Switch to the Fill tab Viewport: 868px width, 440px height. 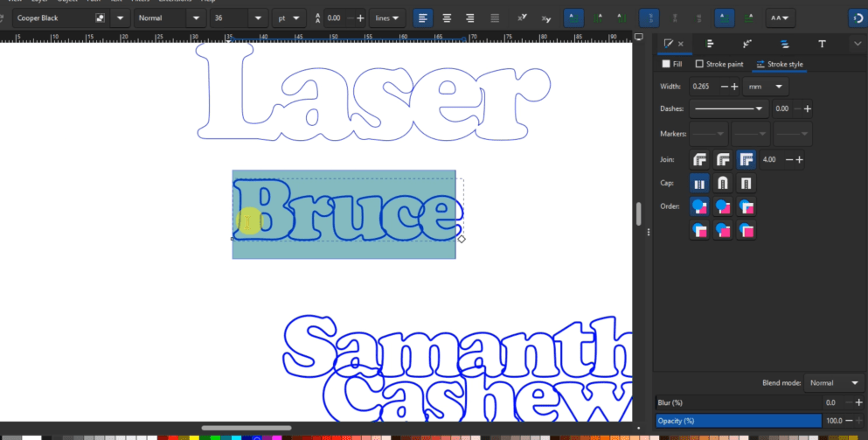672,64
